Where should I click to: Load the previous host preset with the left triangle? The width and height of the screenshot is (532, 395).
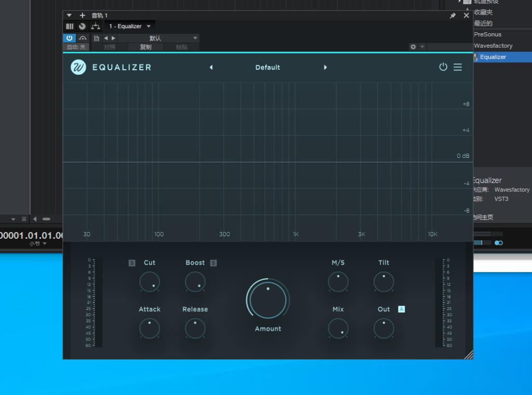(106, 38)
